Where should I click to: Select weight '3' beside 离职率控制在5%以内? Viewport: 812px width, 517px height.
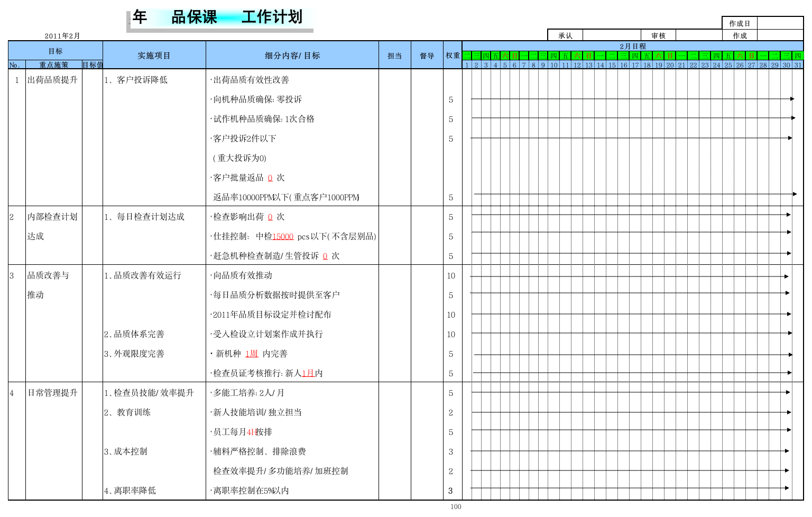[x=451, y=491]
